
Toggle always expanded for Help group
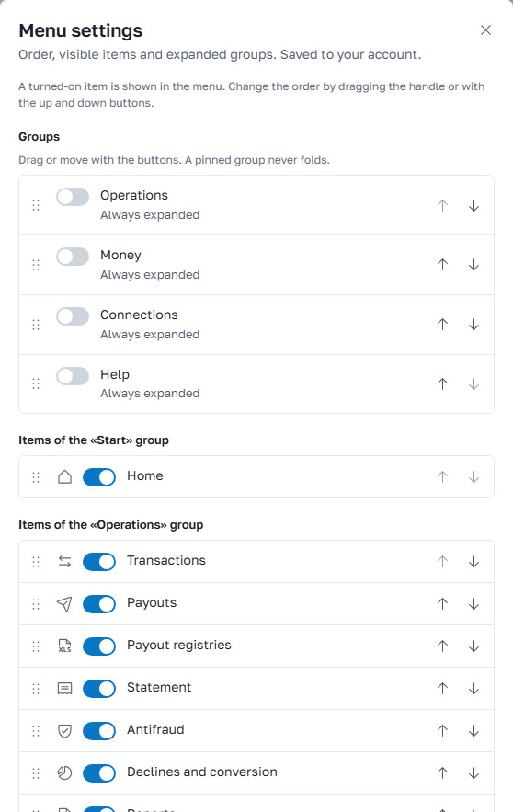(x=73, y=376)
